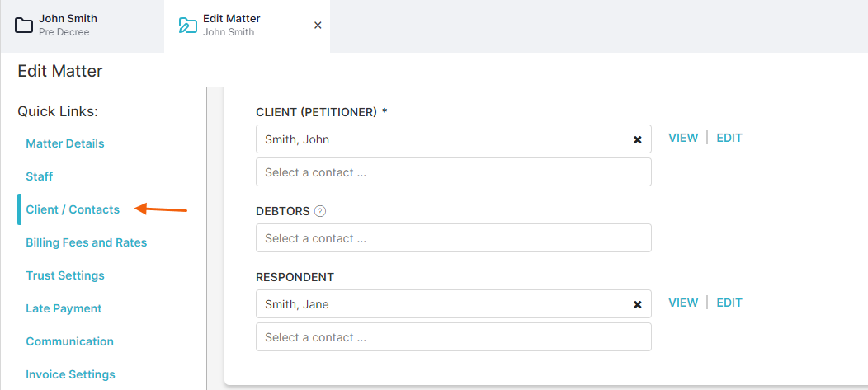Remove Smith, John from the client field
Screen dimensions: 868x390
[x=637, y=140]
